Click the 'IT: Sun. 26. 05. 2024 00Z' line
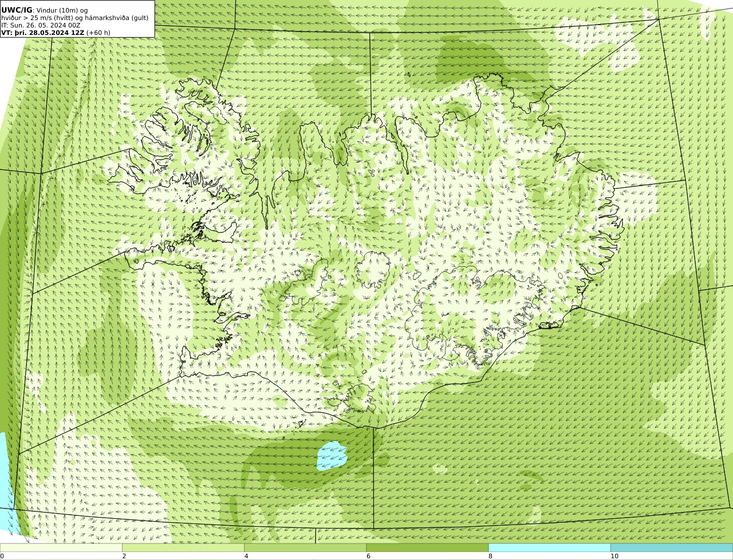 (x=41, y=25)
